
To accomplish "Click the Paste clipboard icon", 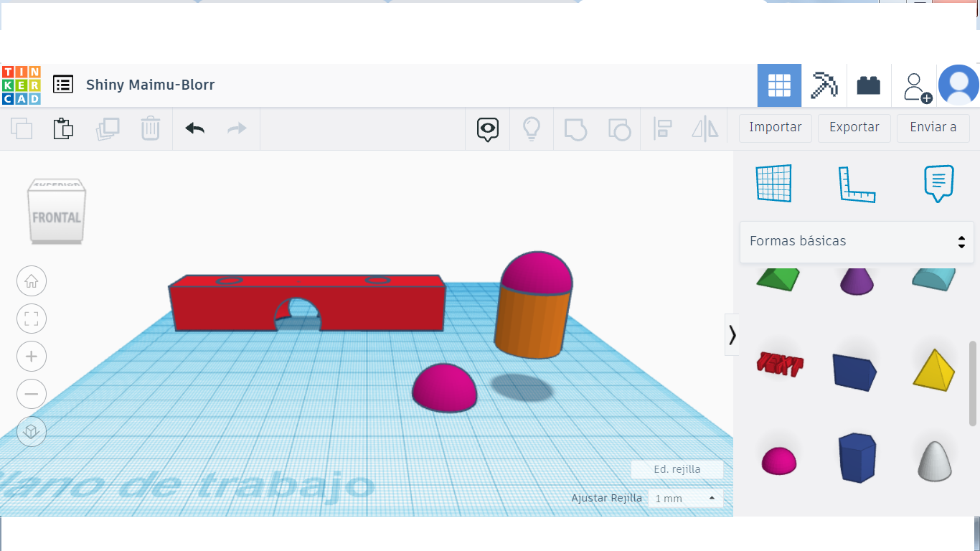I will click(64, 128).
